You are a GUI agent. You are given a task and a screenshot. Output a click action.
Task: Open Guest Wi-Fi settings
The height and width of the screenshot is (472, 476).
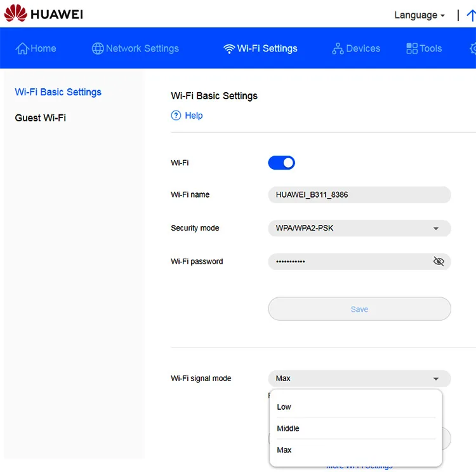(40, 118)
